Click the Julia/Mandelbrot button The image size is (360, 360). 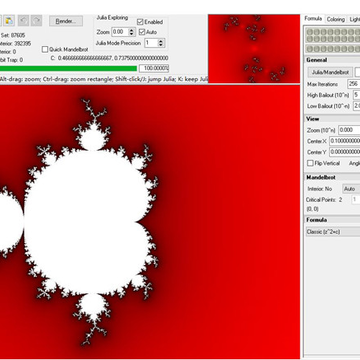coord(330,72)
